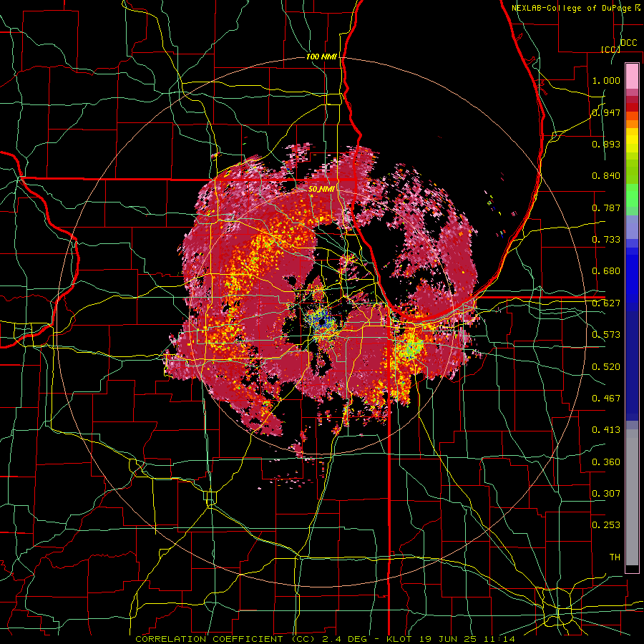This screenshot has width=644, height=644.
Task: Select the 0.573 legend value
Action: tap(606, 335)
